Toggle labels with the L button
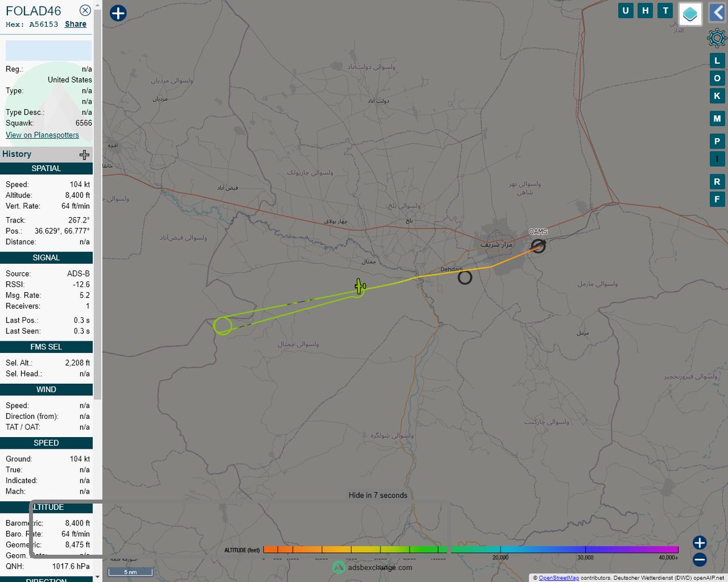The height and width of the screenshot is (582, 728). coord(717,61)
